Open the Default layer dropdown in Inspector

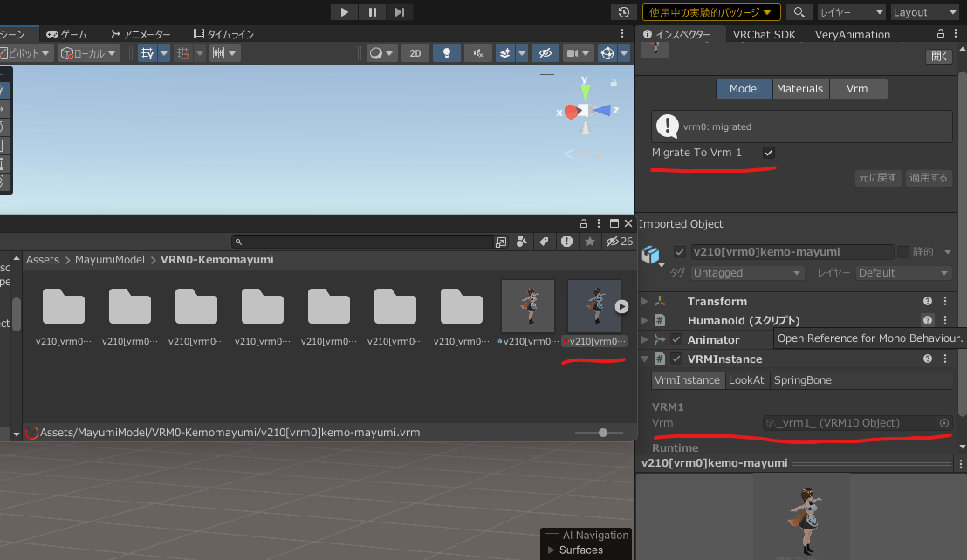tap(903, 272)
